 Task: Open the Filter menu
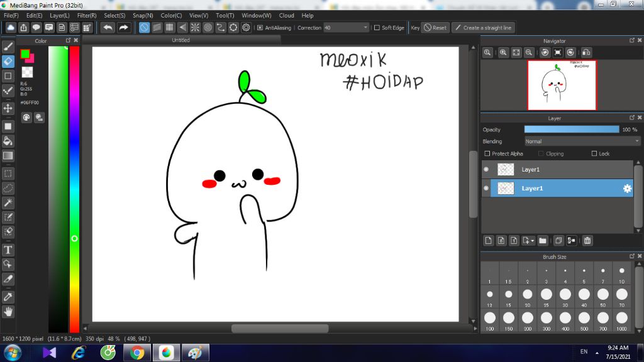pyautogui.click(x=87, y=16)
